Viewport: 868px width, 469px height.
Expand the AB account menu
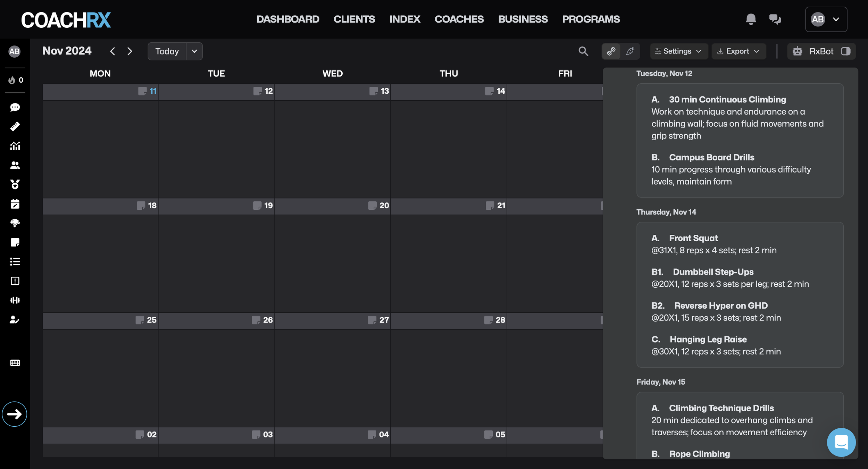[826, 19]
